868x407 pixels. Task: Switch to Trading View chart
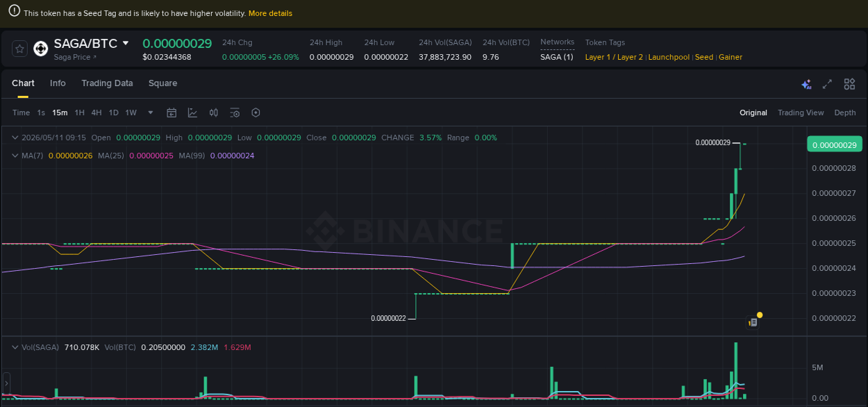[x=801, y=113]
